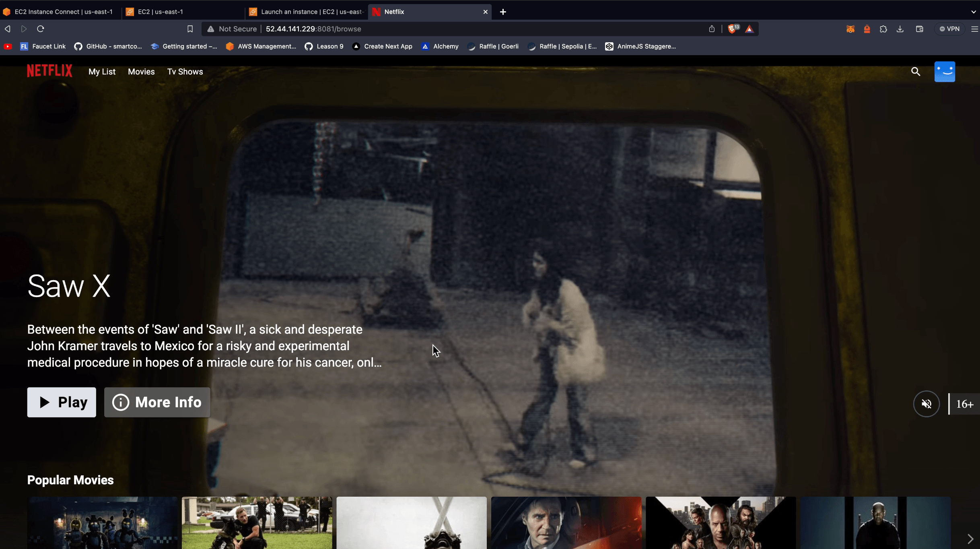This screenshot has height=549, width=980.
Task: Reload the page
Action: point(41,29)
